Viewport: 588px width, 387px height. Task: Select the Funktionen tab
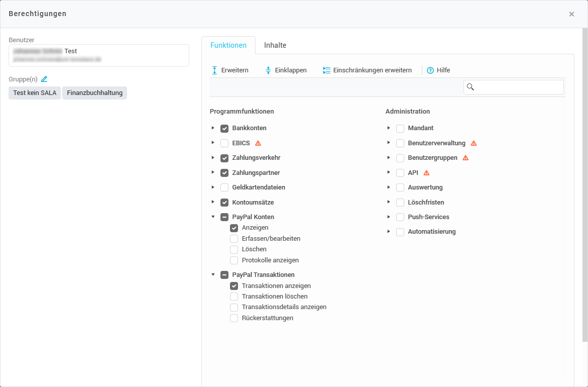[228, 45]
